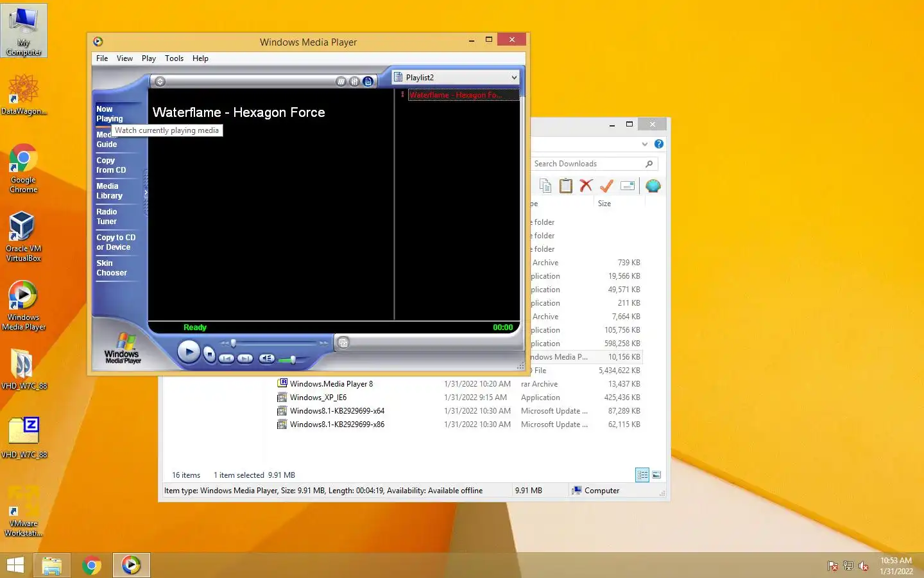Open DataWagon desktop shortcut
The height and width of the screenshot is (578, 924).
tap(24, 94)
